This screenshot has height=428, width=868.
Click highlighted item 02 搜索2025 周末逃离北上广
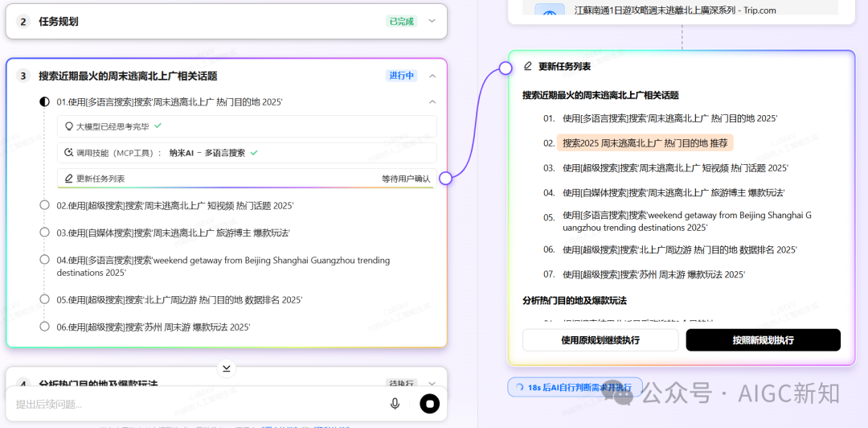(x=645, y=143)
